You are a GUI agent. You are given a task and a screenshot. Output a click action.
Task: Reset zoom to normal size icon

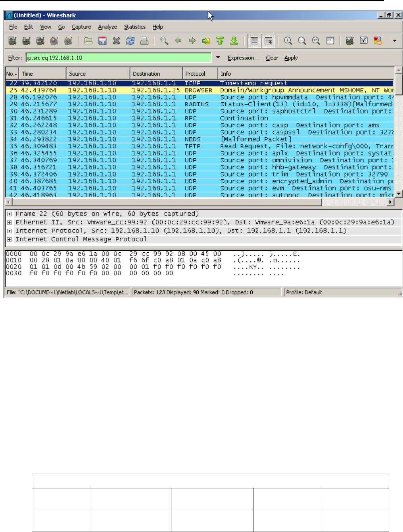[x=316, y=40]
